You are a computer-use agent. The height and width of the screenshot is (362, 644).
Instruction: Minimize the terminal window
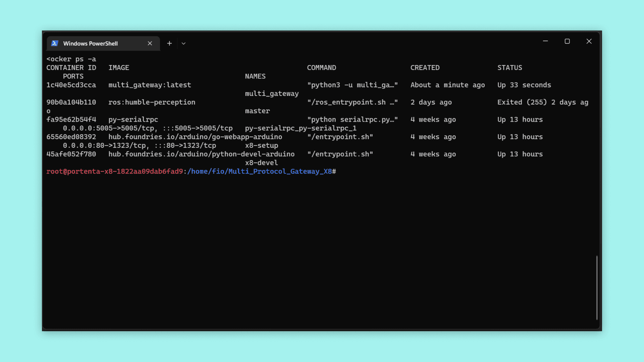[545, 41]
